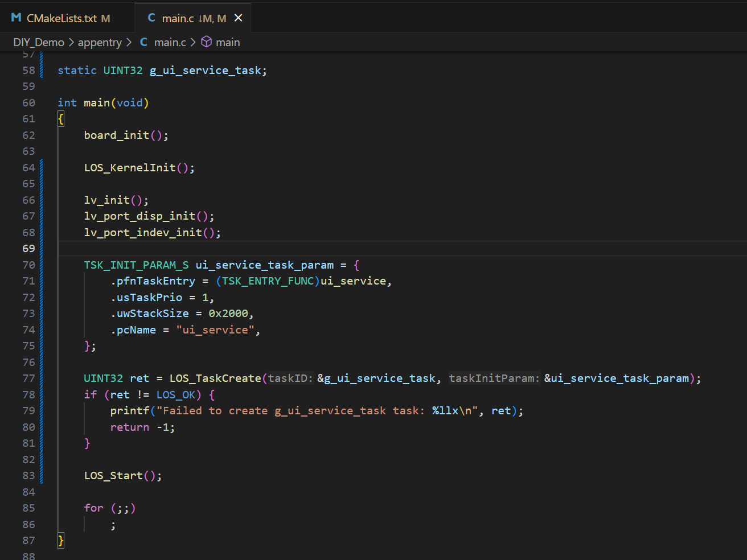Click line number 60 in the gutter
Image resolution: width=747 pixels, height=560 pixels.
[28, 103]
